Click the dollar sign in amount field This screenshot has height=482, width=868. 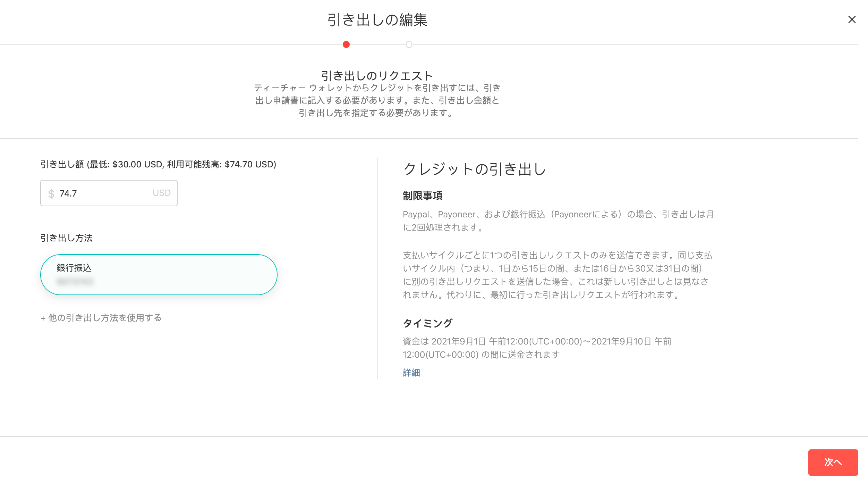(x=51, y=193)
